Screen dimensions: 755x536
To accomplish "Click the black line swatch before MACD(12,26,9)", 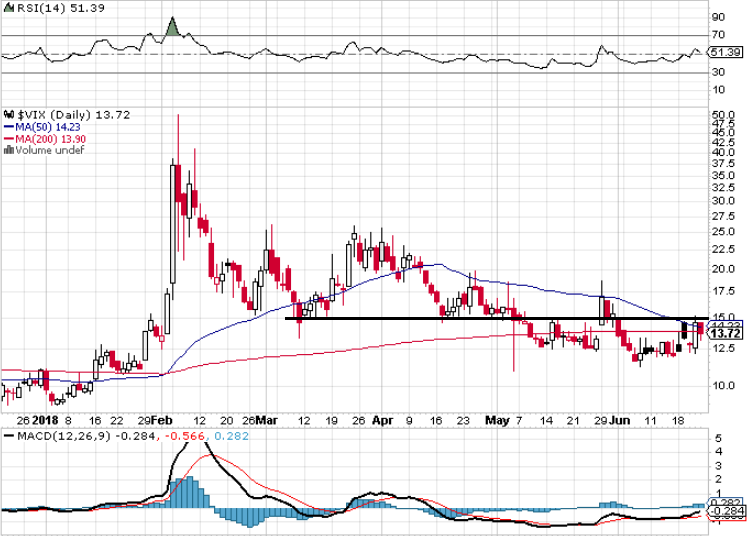I will pos(9,436).
